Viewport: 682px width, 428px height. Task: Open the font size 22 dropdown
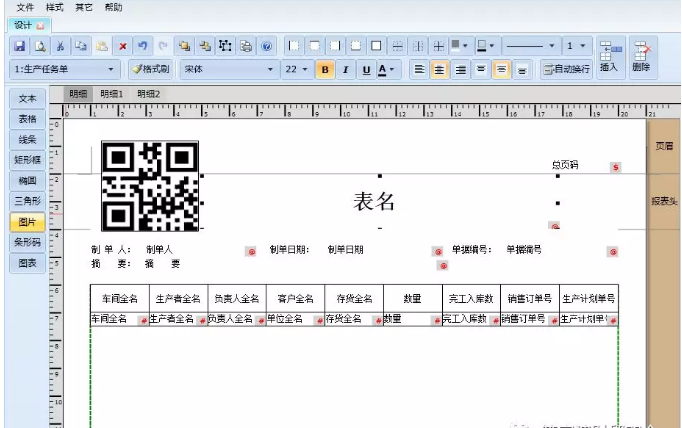point(304,70)
